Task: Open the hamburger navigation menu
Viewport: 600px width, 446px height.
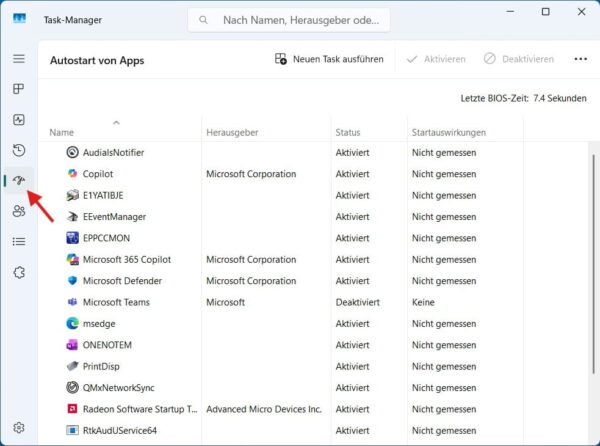Action: (x=19, y=59)
